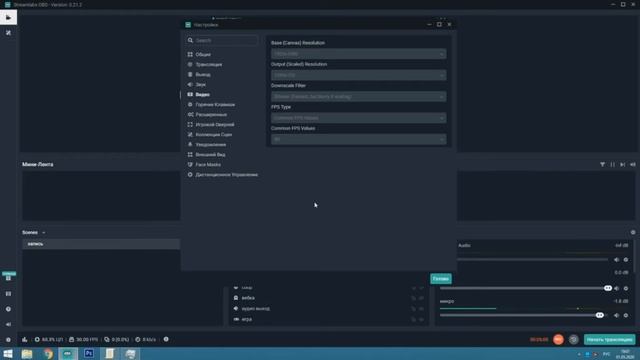Select the вебка source
The height and width of the screenshot is (360, 640).
tap(248, 298)
